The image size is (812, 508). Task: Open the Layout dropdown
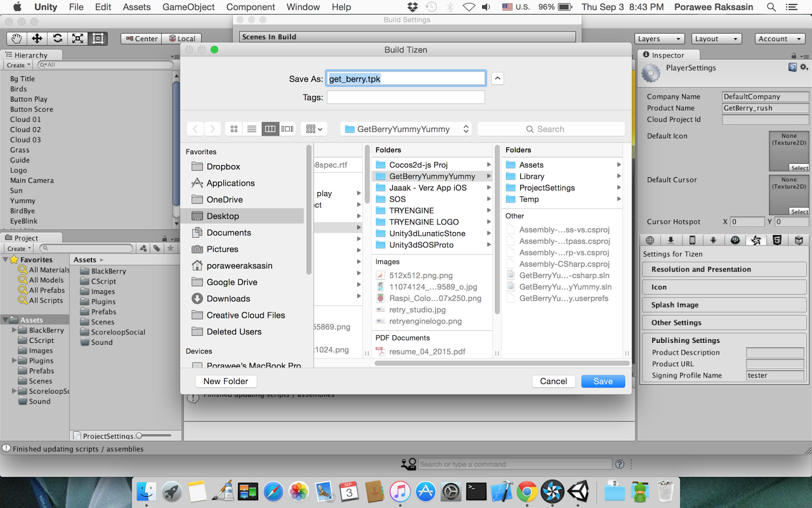click(x=716, y=39)
